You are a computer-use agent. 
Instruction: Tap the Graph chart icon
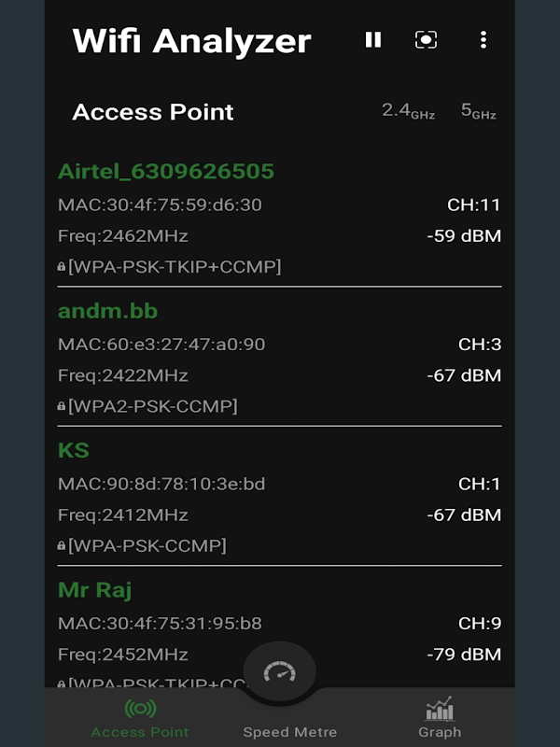(x=440, y=708)
